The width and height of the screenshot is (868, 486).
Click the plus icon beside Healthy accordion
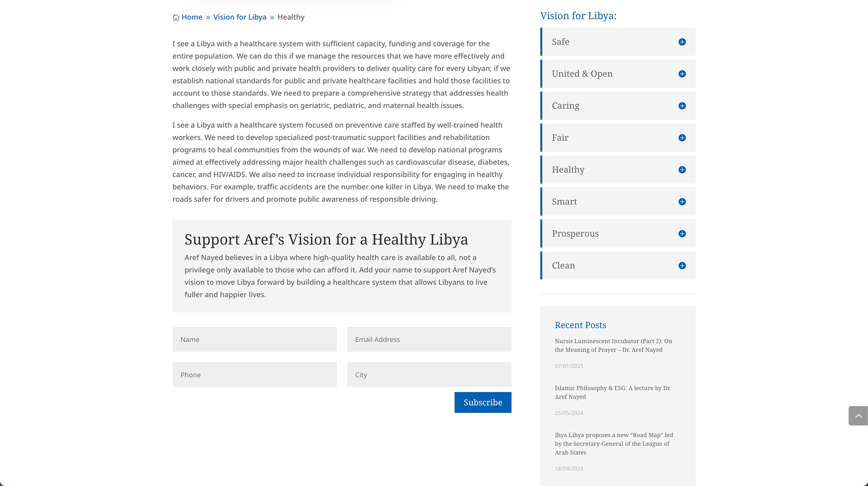click(x=682, y=170)
